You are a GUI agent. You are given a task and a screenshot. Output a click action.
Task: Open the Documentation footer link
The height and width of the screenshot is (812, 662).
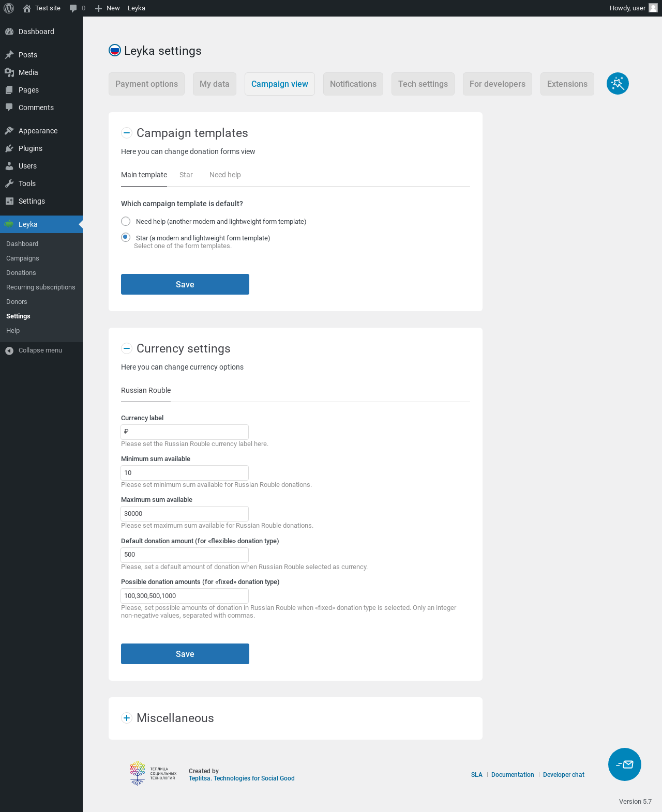(513, 775)
